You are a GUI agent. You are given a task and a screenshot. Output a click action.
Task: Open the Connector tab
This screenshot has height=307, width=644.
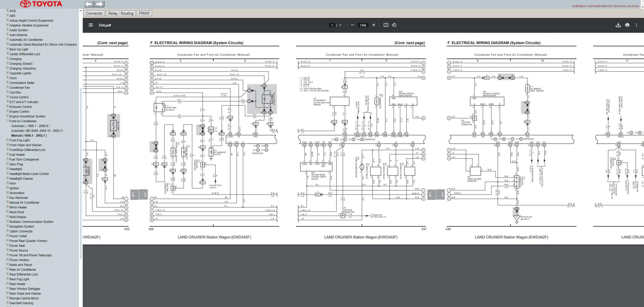94,13
